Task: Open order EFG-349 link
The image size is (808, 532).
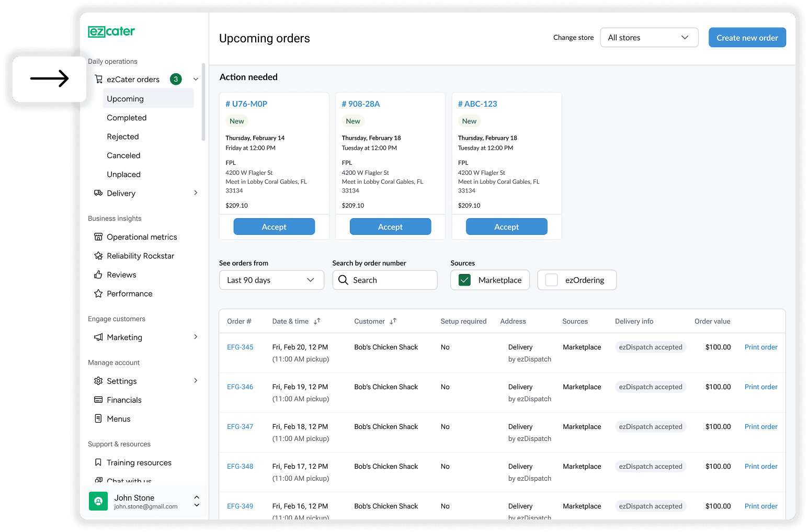Action: pyautogui.click(x=240, y=506)
